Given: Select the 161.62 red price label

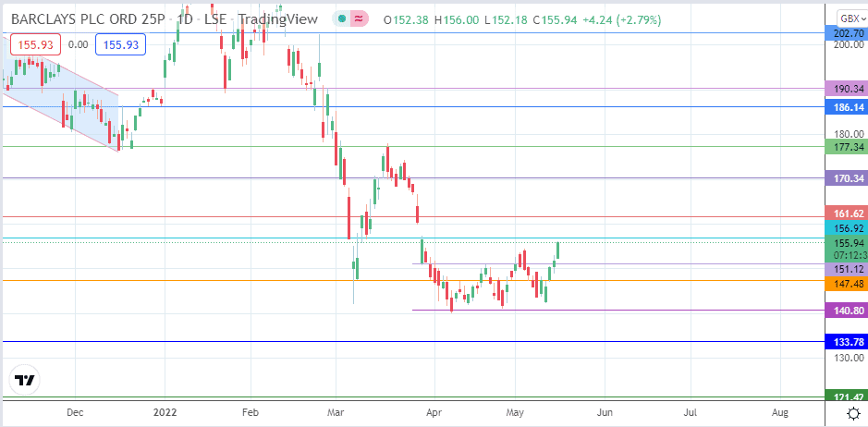Looking at the screenshot, I should (x=845, y=213).
